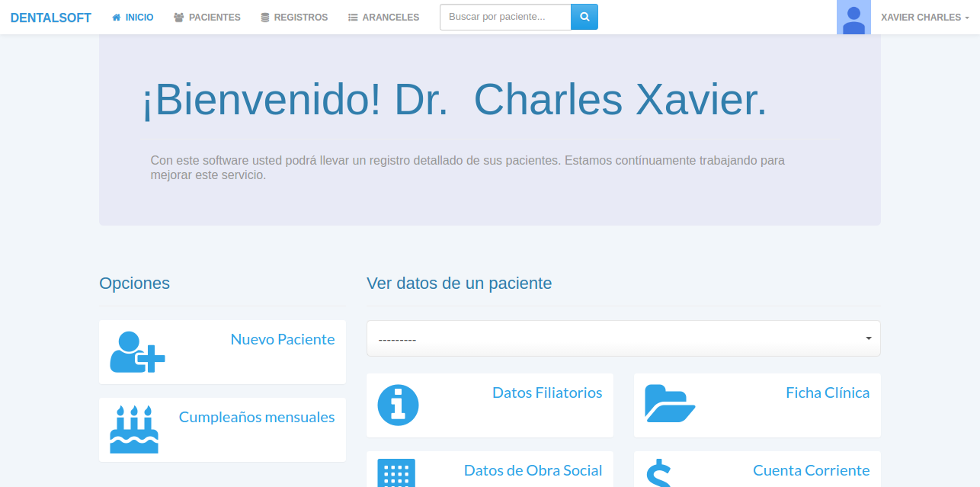Open the Registros navigation item
The width and height of the screenshot is (980, 487).
point(294,18)
